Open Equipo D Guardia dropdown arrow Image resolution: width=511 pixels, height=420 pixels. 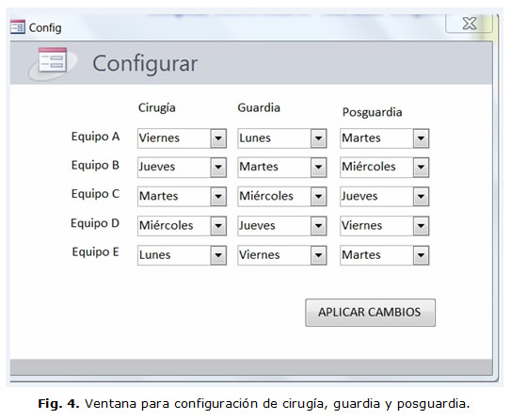coord(318,226)
